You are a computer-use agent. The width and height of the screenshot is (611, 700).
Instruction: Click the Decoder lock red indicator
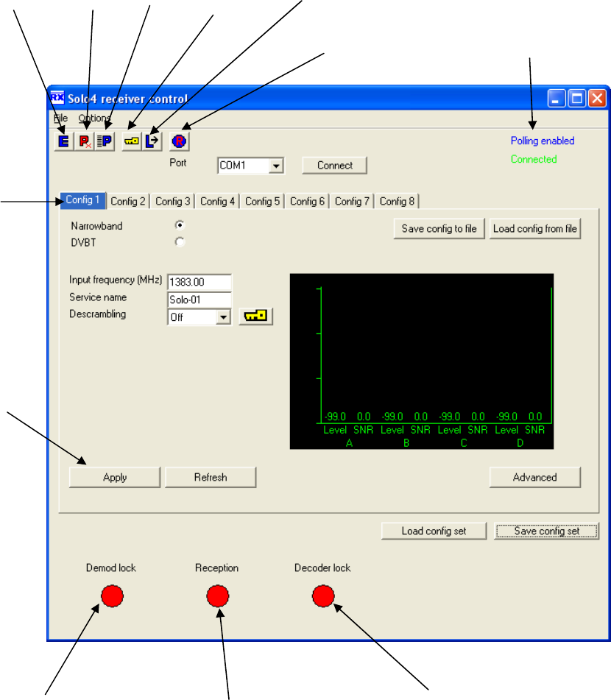pyautogui.click(x=323, y=596)
